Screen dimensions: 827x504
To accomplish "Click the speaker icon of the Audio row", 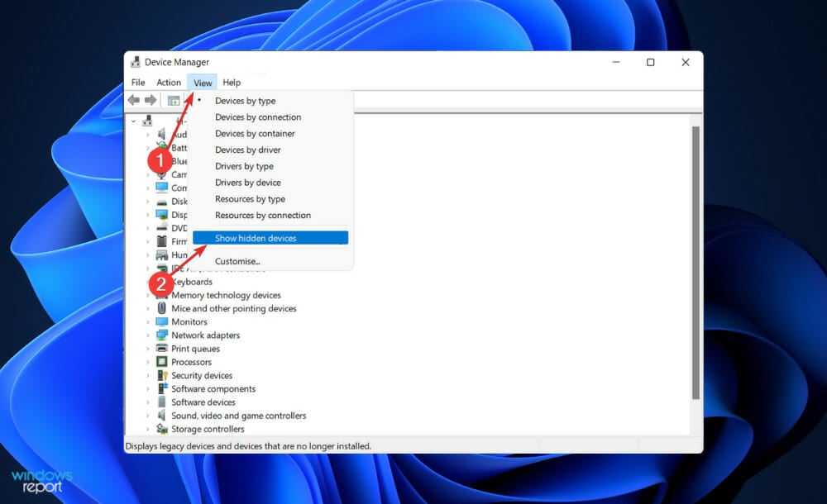I will click(x=162, y=134).
